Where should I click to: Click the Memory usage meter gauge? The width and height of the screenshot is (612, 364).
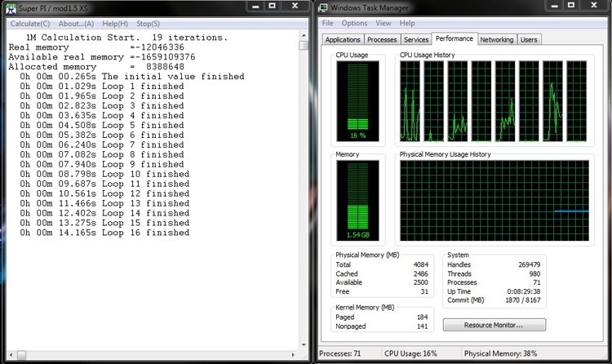[357, 199]
